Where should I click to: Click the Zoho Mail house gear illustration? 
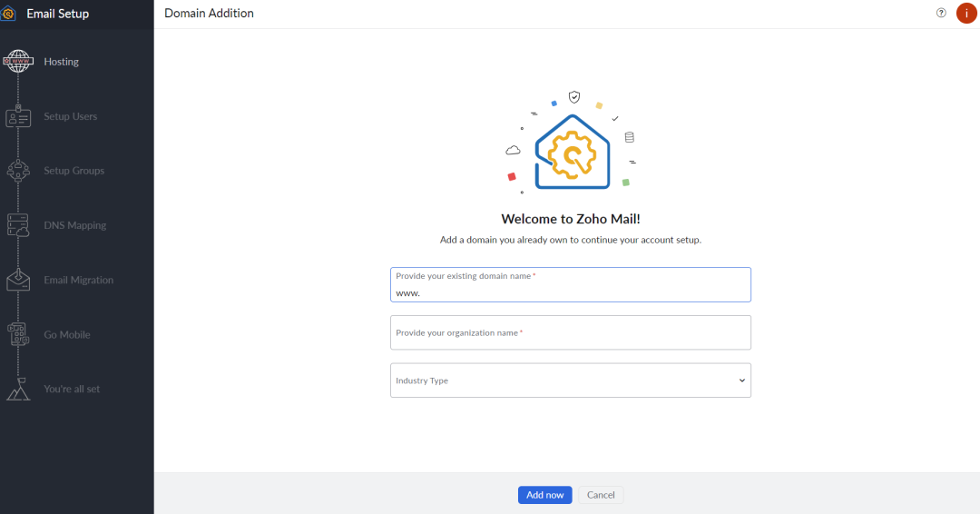[572, 152]
